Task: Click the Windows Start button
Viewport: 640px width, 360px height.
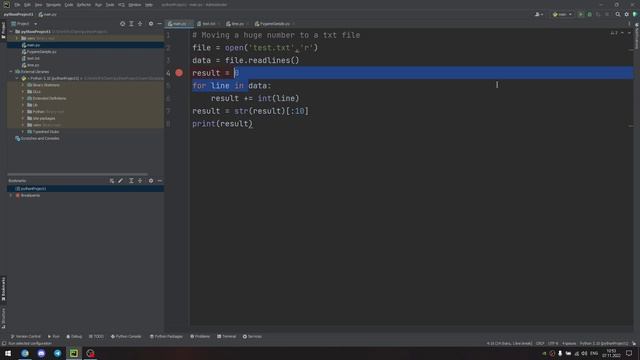Action: (8, 353)
